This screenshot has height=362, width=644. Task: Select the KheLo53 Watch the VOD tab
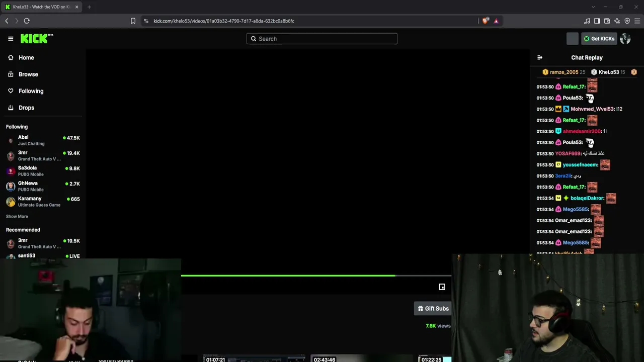coord(41,7)
